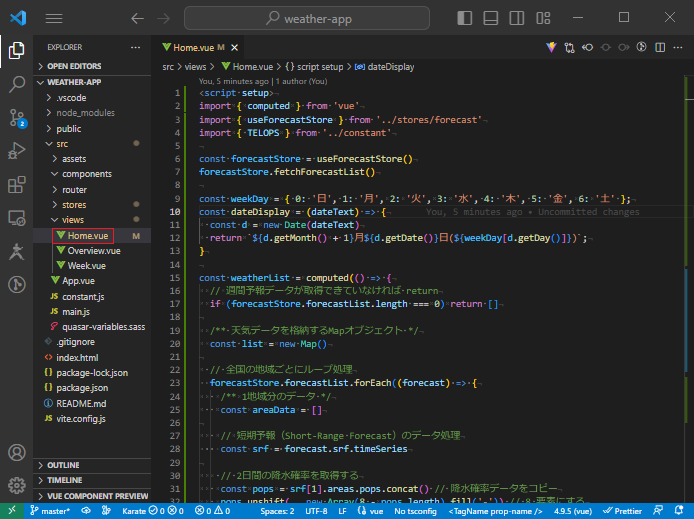Open package-lock.json file
Image resolution: width=694 pixels, height=519 pixels.
92,373
